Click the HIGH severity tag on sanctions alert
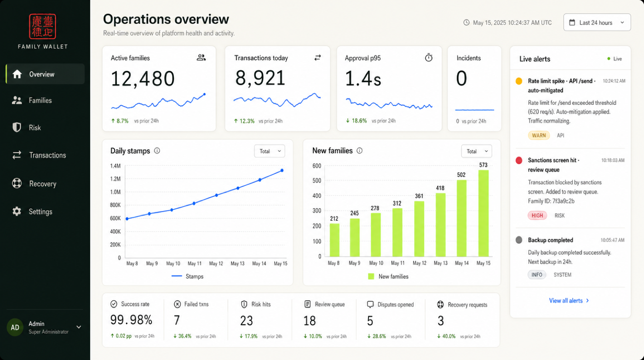This screenshot has width=644, height=360. [x=537, y=215]
